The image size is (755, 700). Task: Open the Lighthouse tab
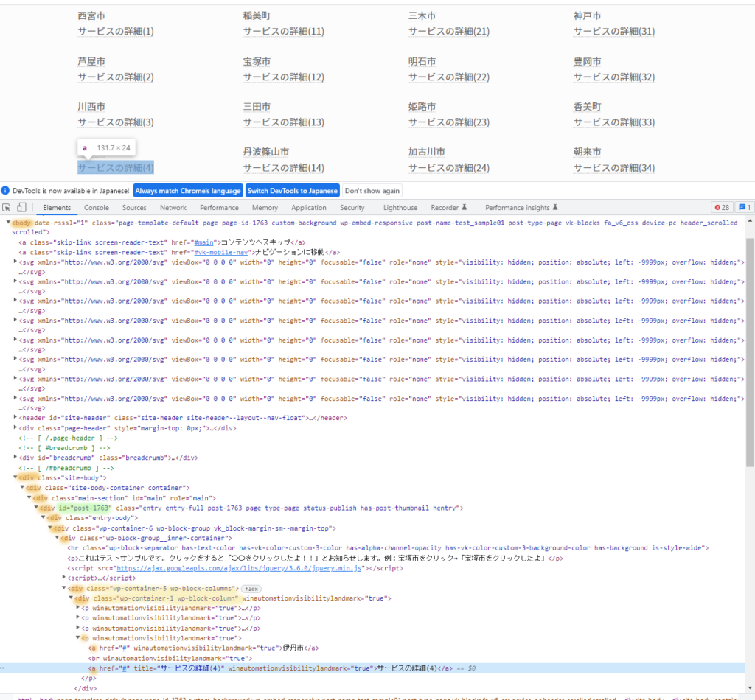[x=400, y=207]
